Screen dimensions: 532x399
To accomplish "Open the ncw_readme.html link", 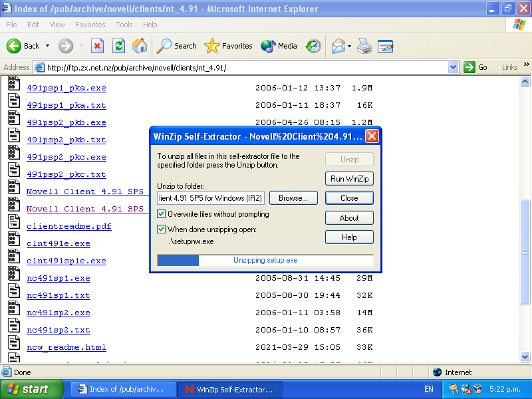I will 66,347.
